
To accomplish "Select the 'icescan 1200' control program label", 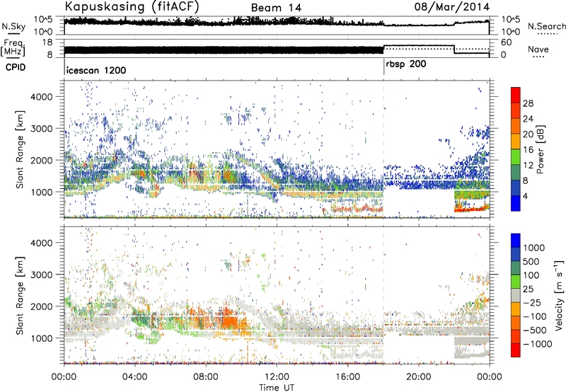I will point(96,70).
